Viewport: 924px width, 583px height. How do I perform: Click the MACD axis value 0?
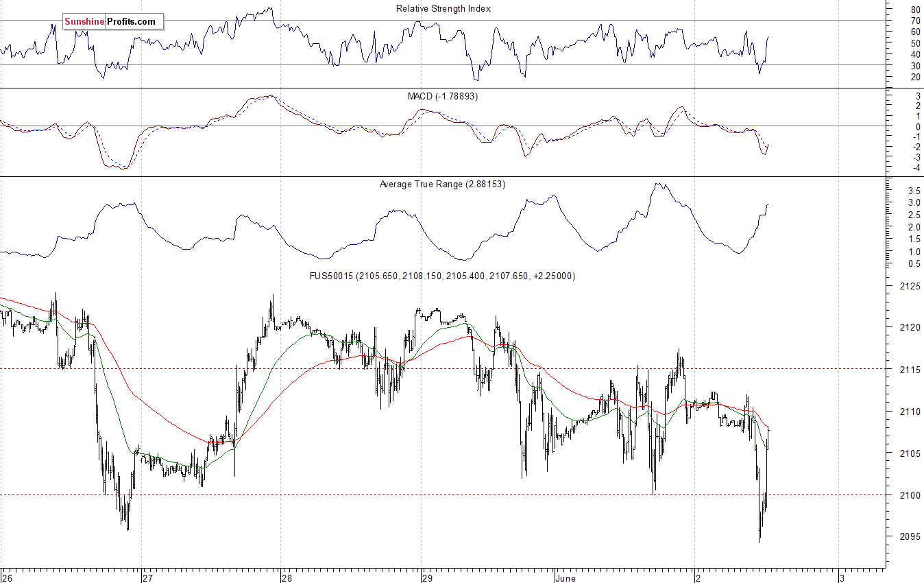pos(917,127)
